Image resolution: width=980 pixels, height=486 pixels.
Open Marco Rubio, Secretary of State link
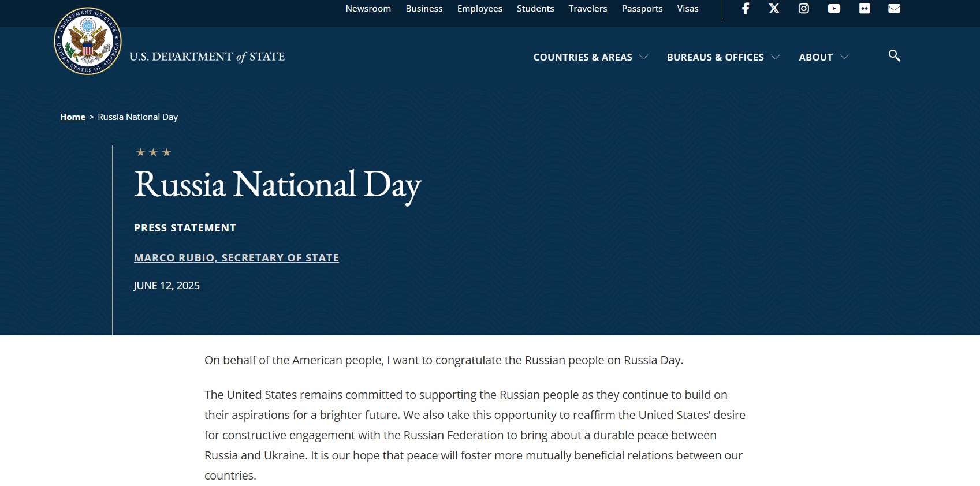(x=236, y=258)
